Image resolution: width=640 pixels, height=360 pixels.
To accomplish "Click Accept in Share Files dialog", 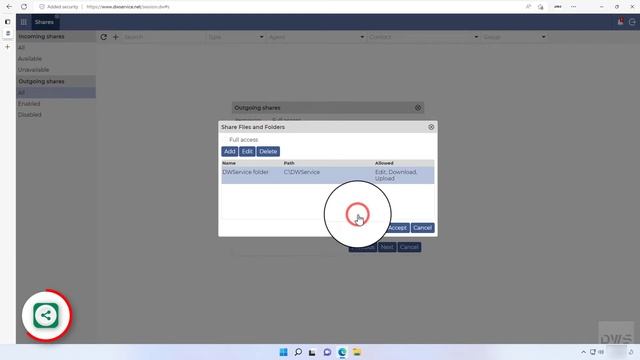I will pyautogui.click(x=397, y=228).
